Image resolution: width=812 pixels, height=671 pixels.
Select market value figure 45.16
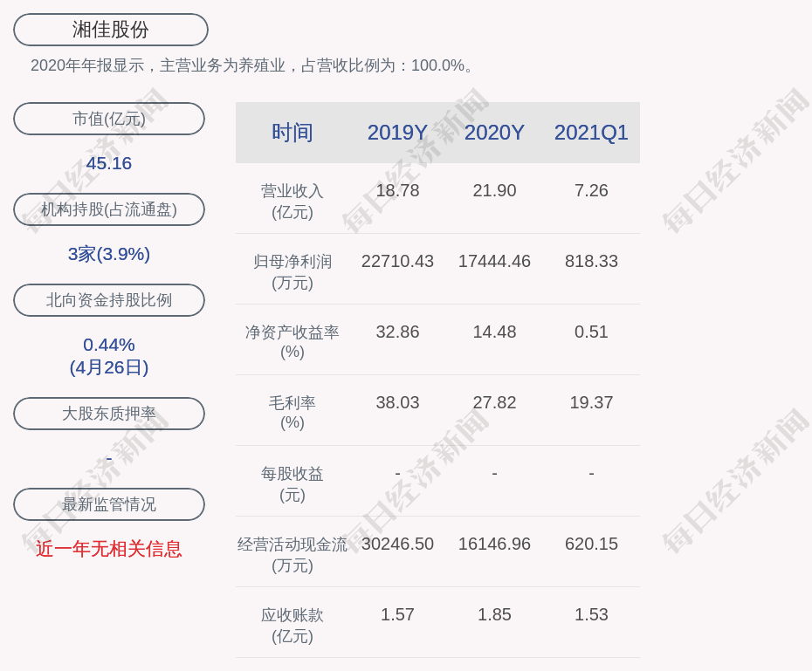[x=109, y=163]
